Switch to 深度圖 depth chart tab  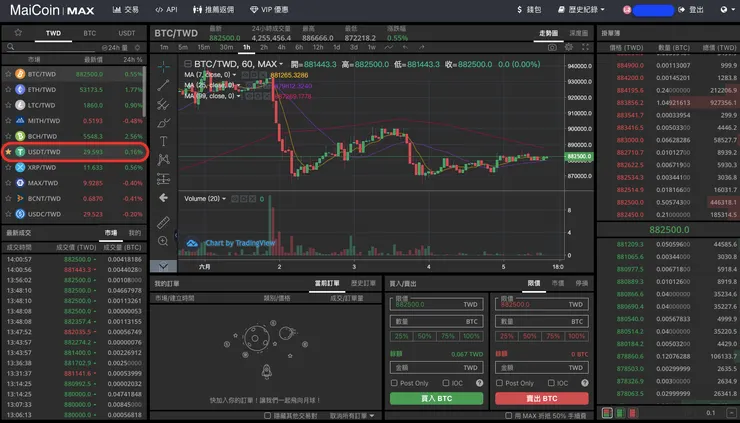coord(579,33)
